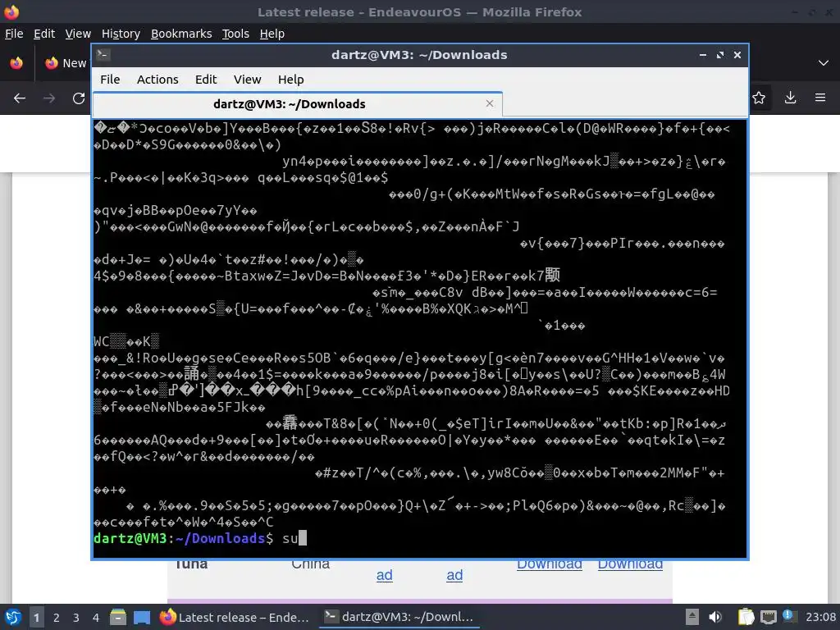Image resolution: width=840 pixels, height=630 pixels.
Task: Click the right 'ad' link in the Firefox page
Action: [x=454, y=575]
